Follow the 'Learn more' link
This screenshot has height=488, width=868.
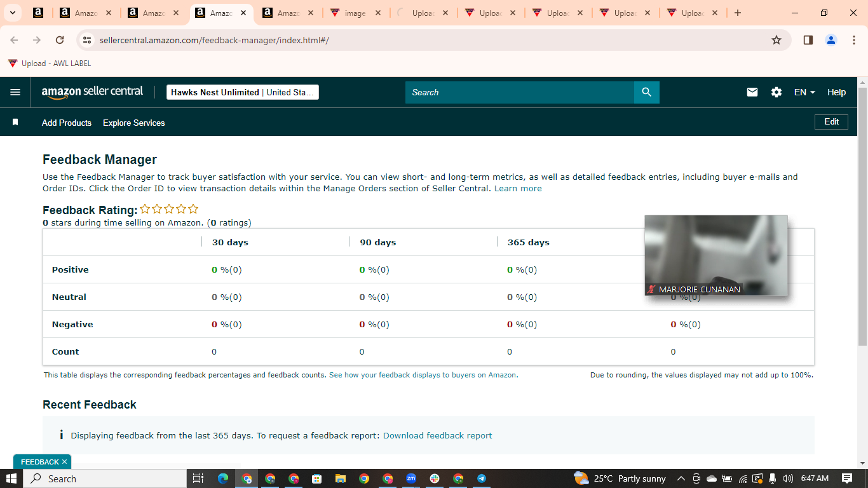point(518,189)
